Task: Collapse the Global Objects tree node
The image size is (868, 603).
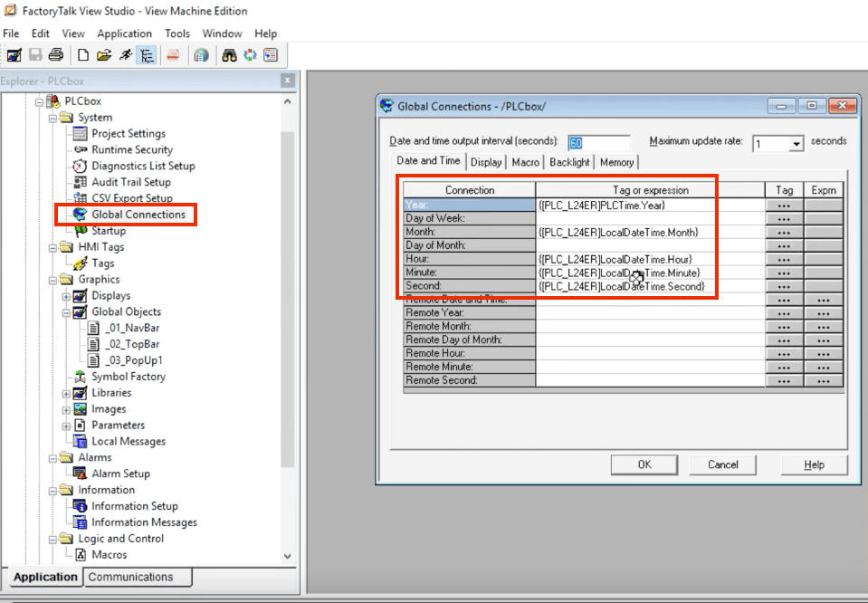Action: pyautogui.click(x=66, y=312)
